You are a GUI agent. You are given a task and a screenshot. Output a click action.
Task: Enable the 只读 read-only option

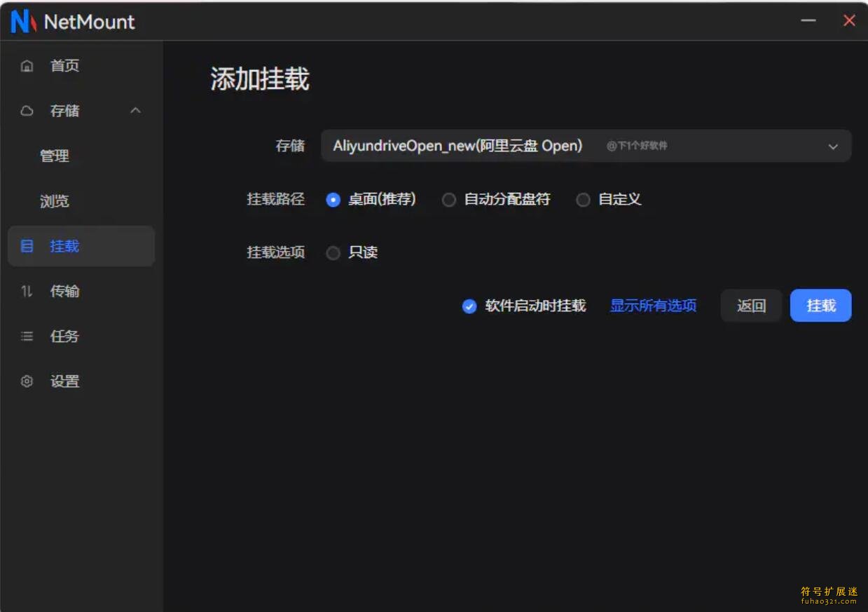(x=333, y=253)
